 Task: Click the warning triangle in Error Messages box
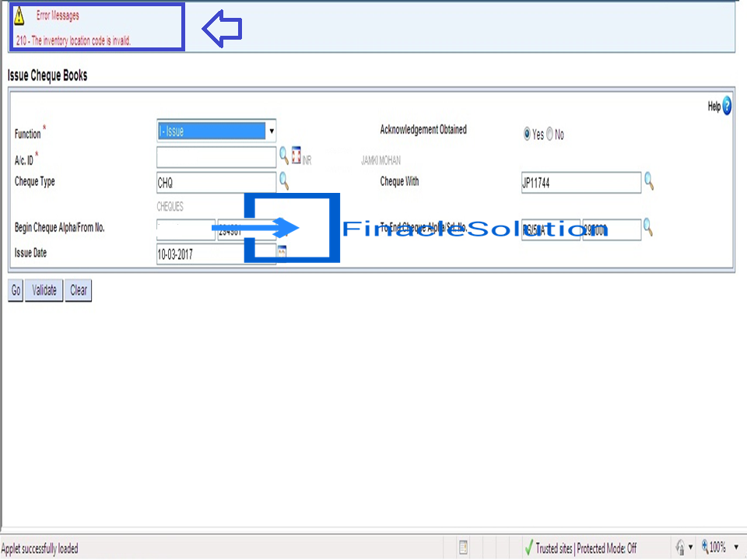[19, 14]
